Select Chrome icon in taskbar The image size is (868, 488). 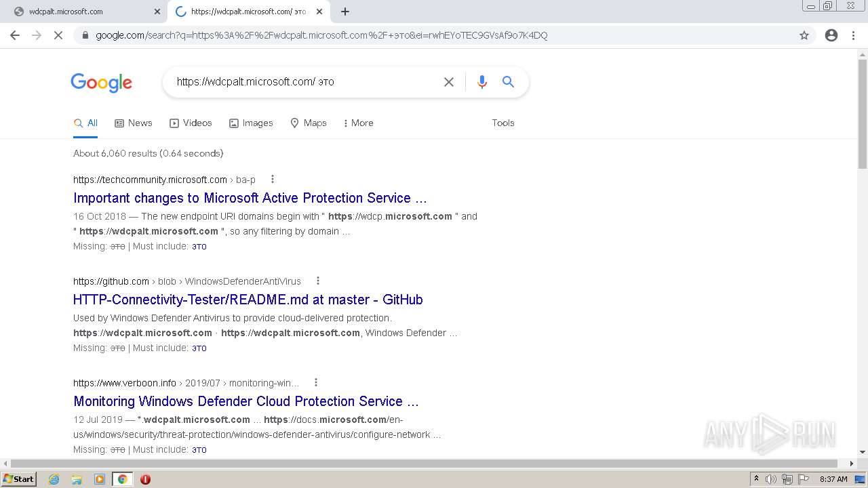click(123, 479)
